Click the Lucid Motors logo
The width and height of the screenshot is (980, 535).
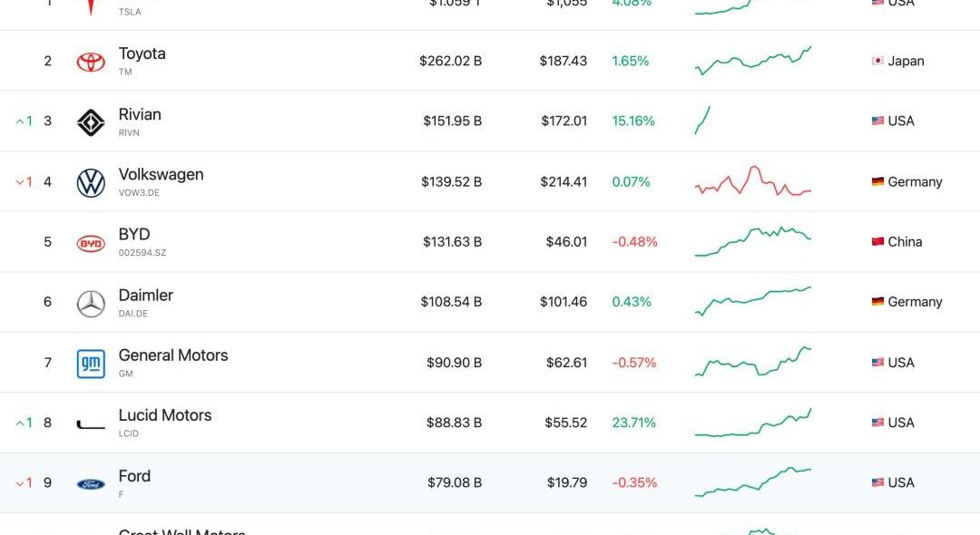tap(91, 425)
